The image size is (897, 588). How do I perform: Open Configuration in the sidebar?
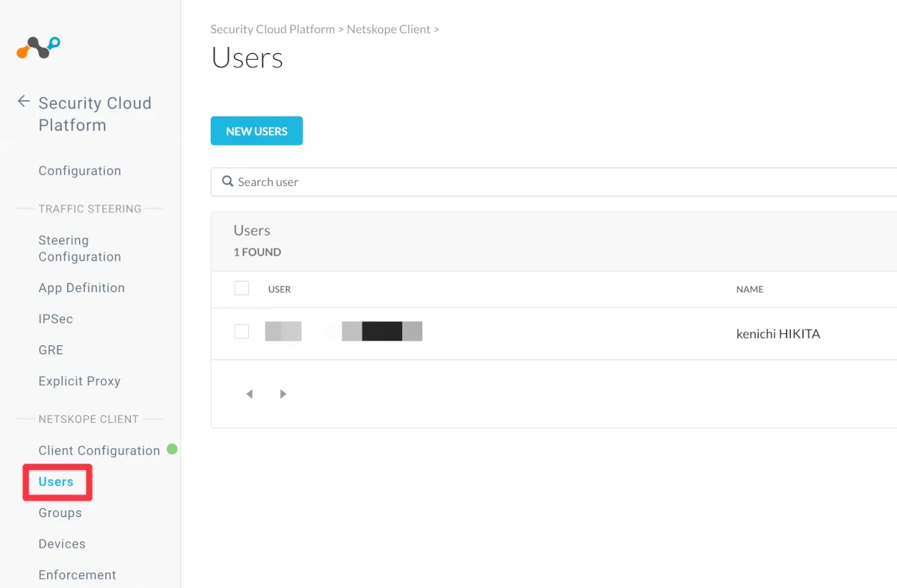coord(79,170)
